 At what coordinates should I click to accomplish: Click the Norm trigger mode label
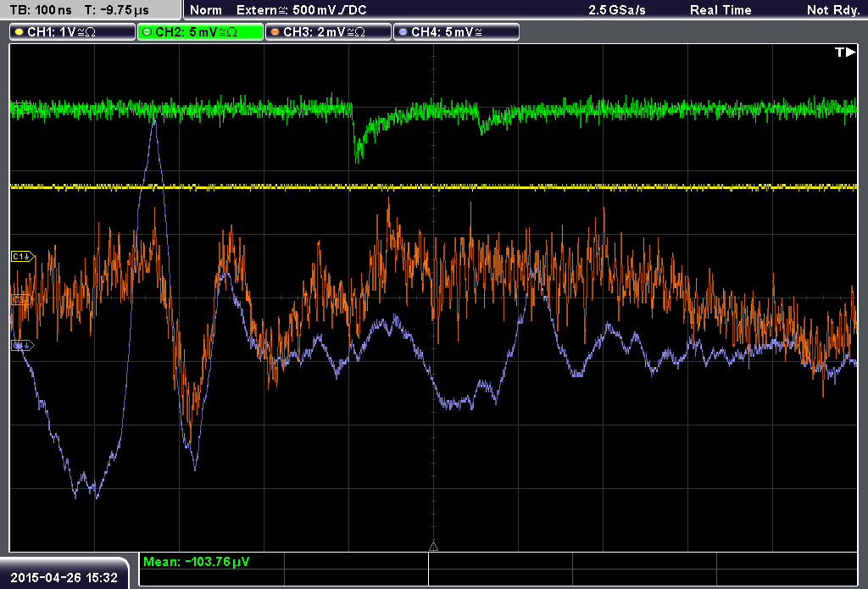(x=205, y=10)
